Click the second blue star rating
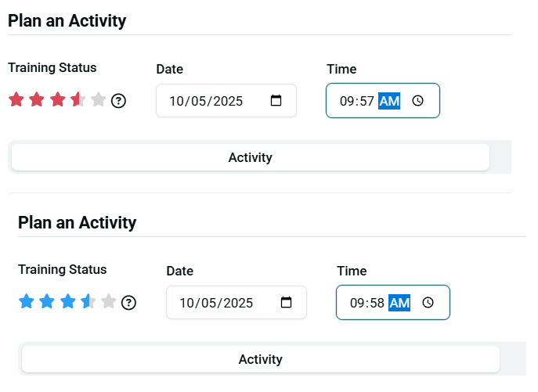 47,301
